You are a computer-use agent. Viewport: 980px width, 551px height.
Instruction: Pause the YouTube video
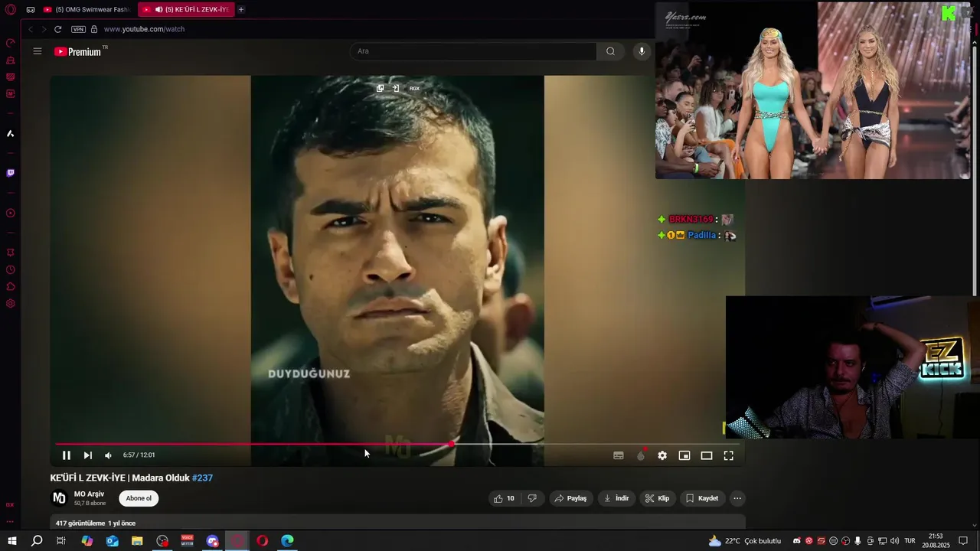67,455
